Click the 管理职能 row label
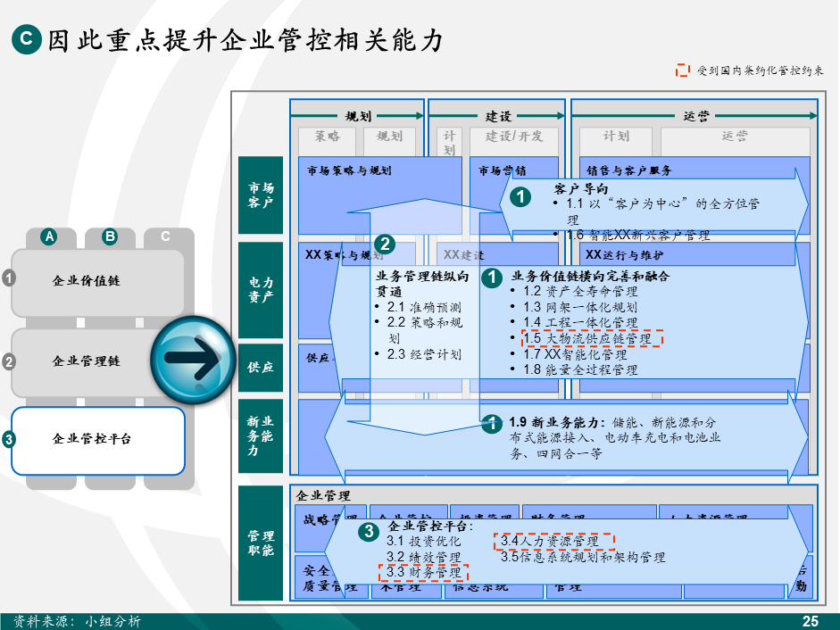The height and width of the screenshot is (630, 840). click(261, 543)
